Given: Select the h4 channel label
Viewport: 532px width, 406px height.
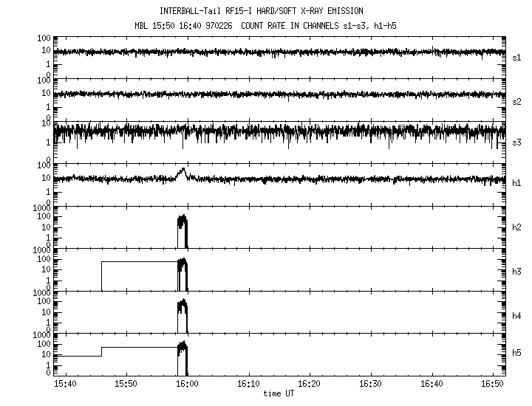Looking at the screenshot, I should click(x=517, y=316).
